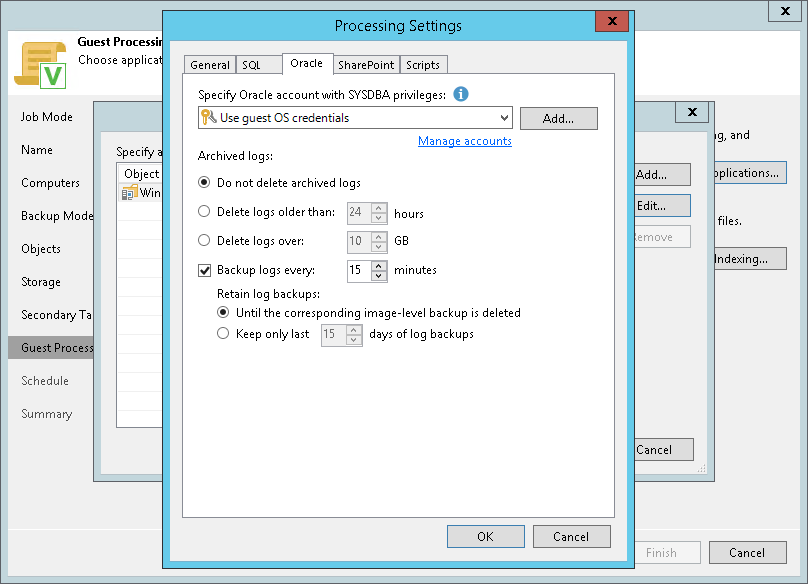Go to Objects wizard step
The image size is (808, 584).
pyautogui.click(x=41, y=249)
